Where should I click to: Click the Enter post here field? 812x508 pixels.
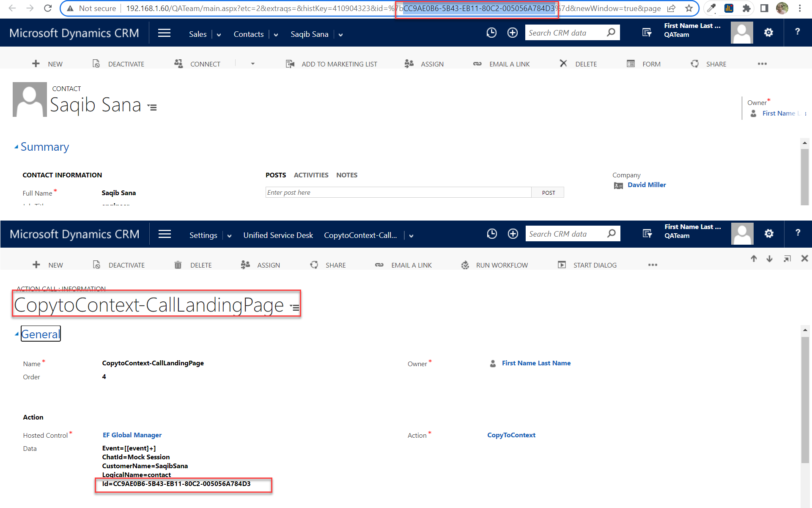coord(398,193)
